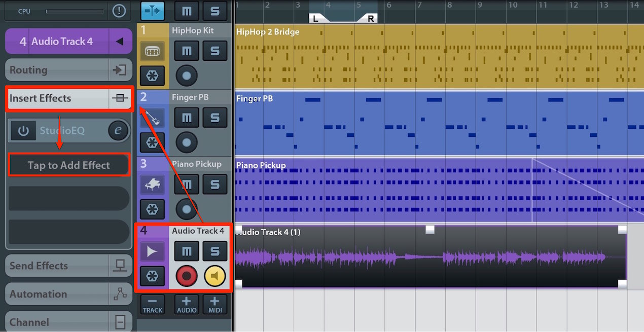This screenshot has height=332, width=644.
Task: Solo the Finger PB track
Action: 215,118
